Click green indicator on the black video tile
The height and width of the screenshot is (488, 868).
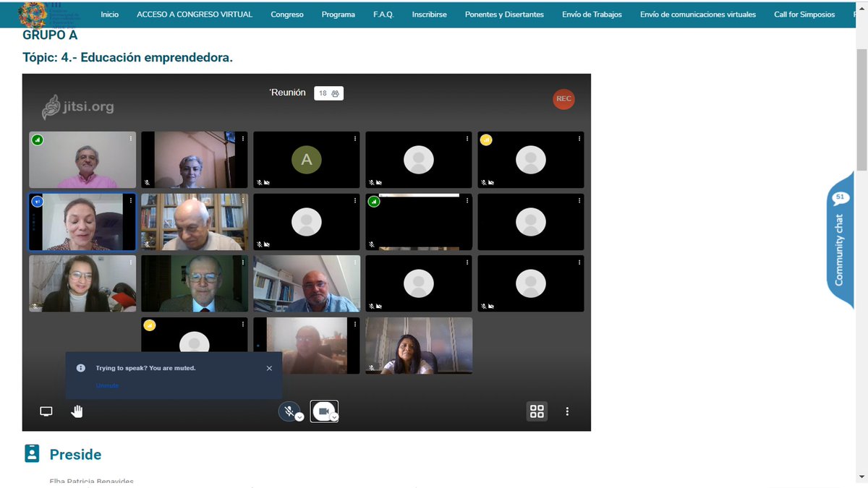(373, 202)
